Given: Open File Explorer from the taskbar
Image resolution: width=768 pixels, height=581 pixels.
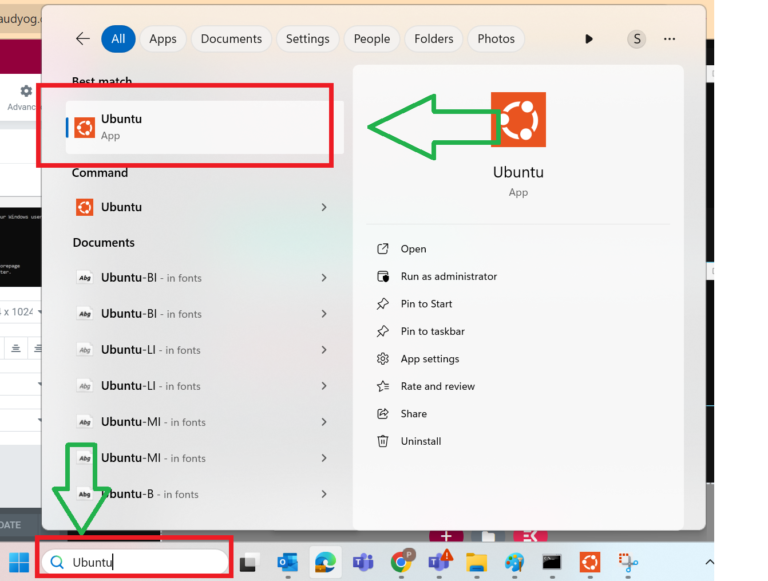Looking at the screenshot, I should [476, 562].
